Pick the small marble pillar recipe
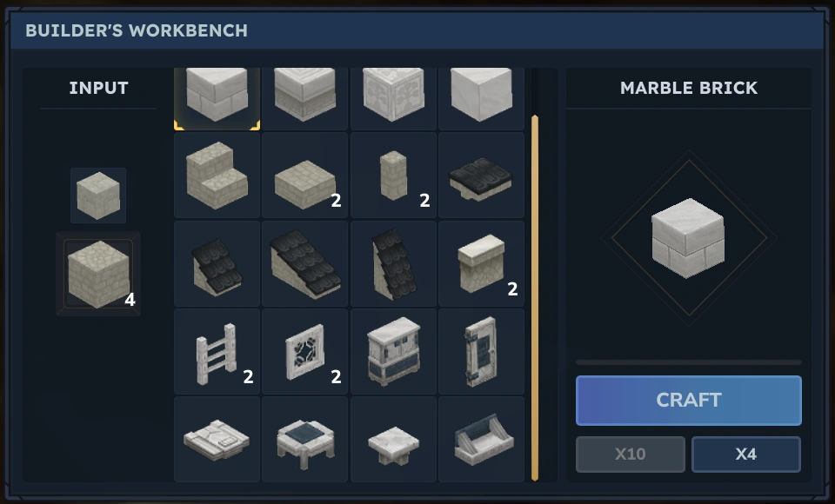This screenshot has height=504, width=835. [393, 175]
